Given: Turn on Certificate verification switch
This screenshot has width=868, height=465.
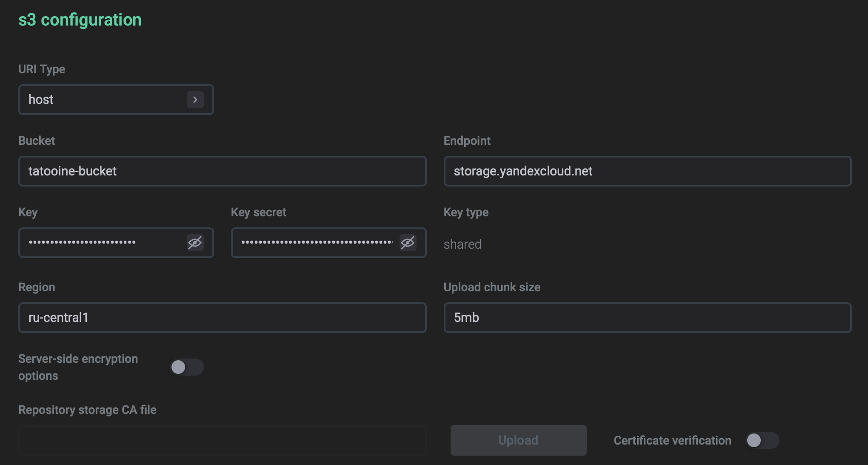Looking at the screenshot, I should point(762,440).
